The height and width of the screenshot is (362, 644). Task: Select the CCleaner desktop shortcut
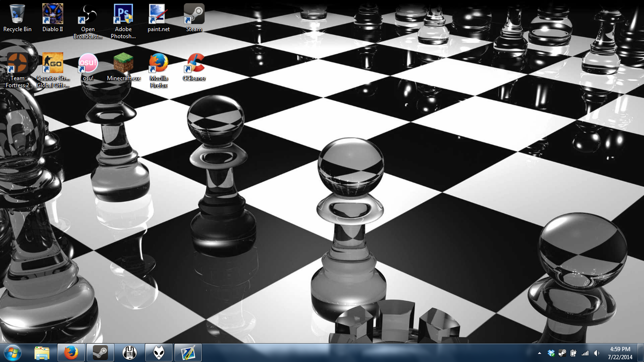coord(194,67)
